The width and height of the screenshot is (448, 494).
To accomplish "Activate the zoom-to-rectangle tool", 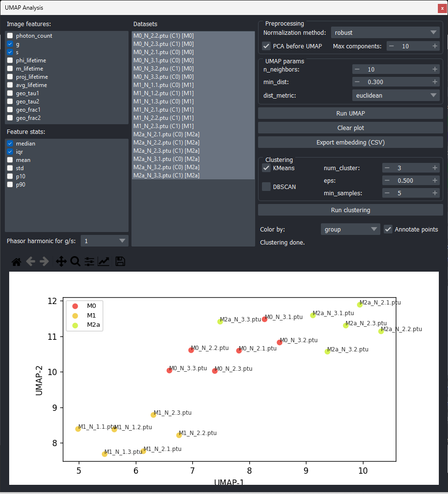I will pos(75,261).
